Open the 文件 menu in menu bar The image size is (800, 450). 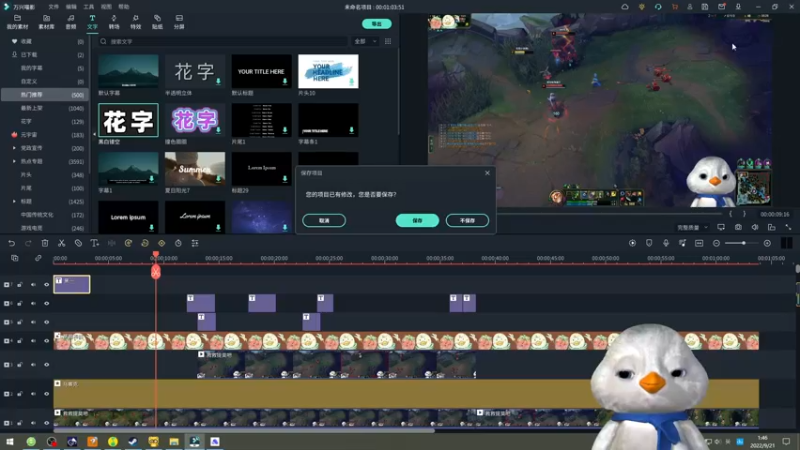[x=54, y=7]
